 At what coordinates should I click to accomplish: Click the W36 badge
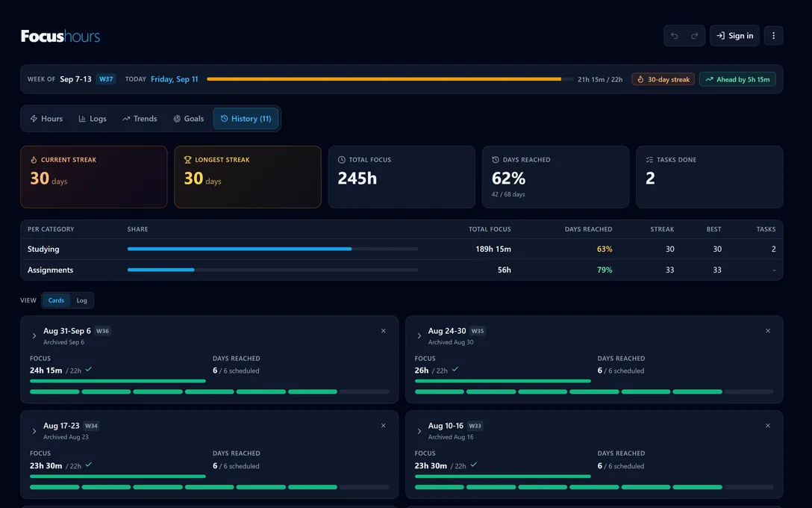pos(102,331)
